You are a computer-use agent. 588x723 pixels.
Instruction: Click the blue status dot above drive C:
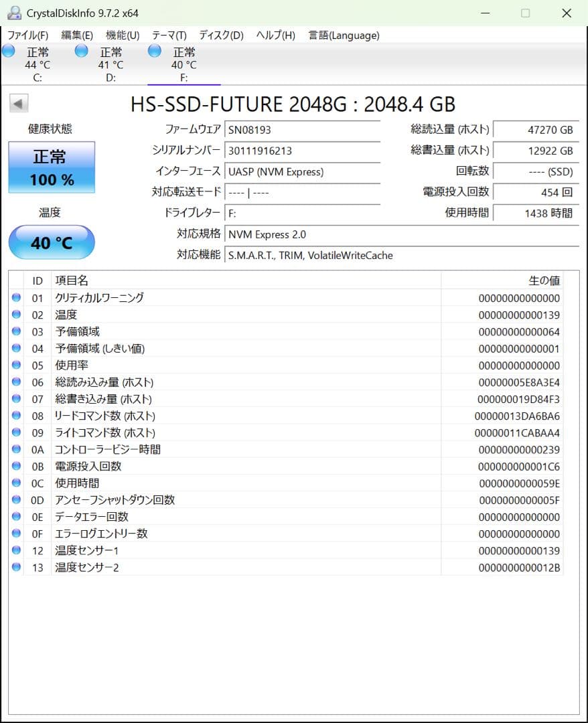click(8, 52)
